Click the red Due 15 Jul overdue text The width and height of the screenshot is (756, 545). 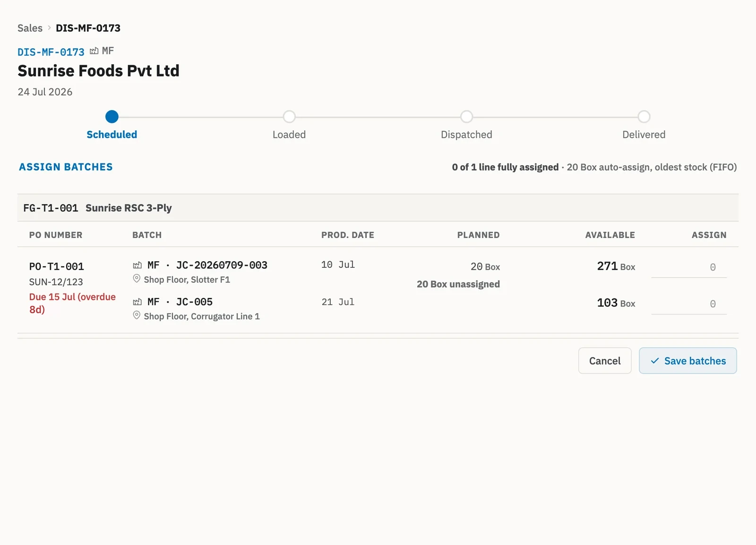(72, 303)
